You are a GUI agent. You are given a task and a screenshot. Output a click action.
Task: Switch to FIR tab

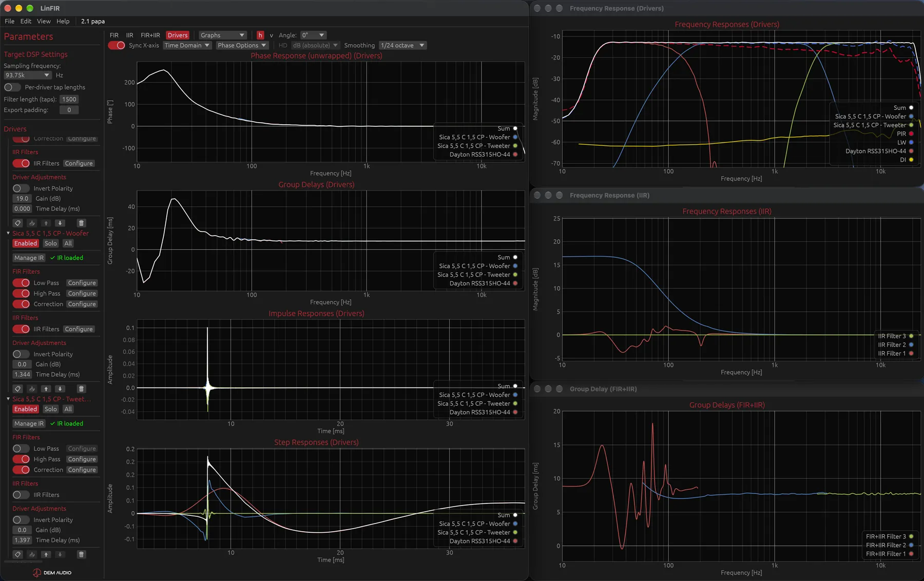(114, 35)
